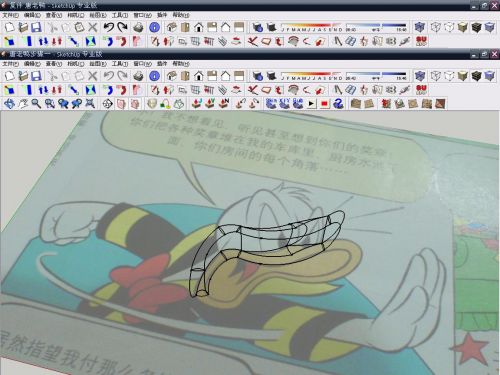Open the 文件 menu of the foreground window
This screenshot has height=375, width=500.
tap(10, 63)
